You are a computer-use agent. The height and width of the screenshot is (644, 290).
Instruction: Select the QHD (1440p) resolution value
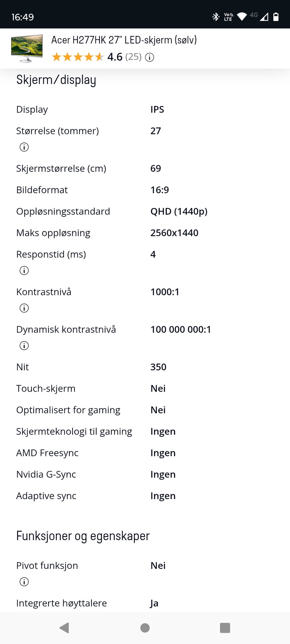[179, 211]
